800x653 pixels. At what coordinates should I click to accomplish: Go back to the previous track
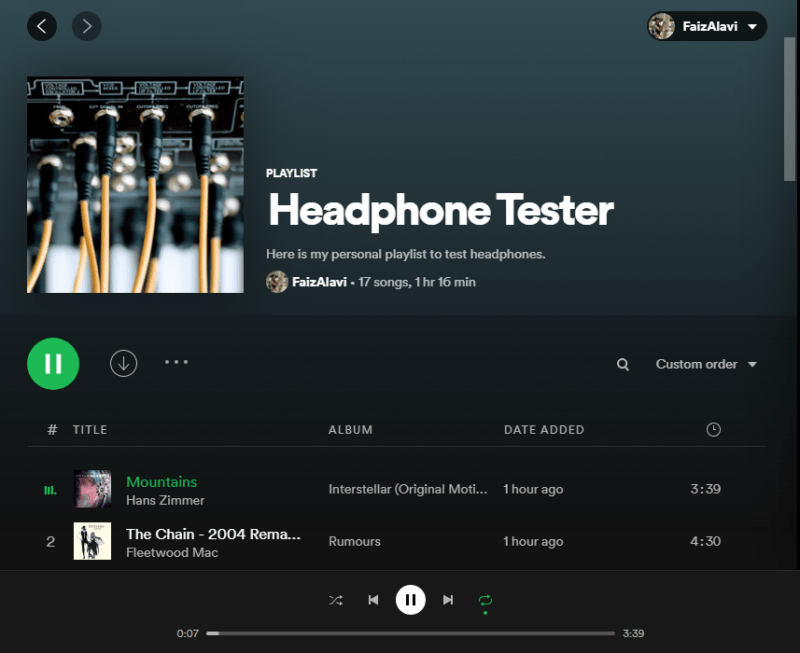click(373, 600)
